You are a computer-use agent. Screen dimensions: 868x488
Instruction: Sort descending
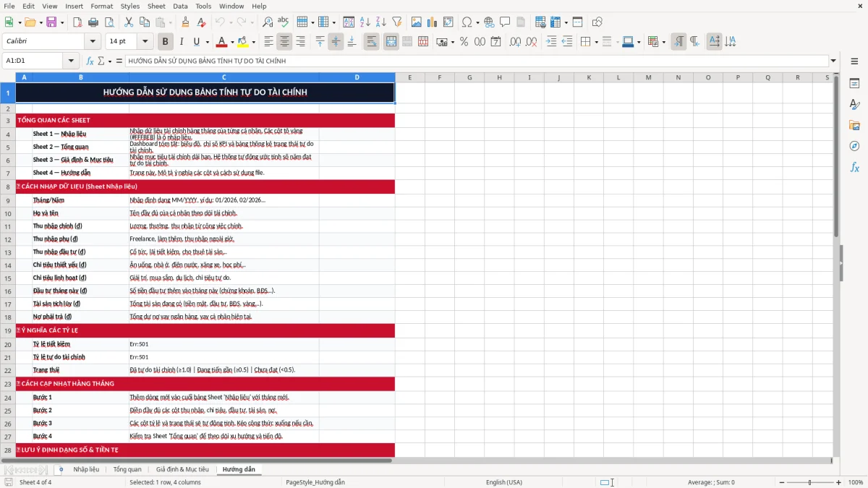(380, 22)
